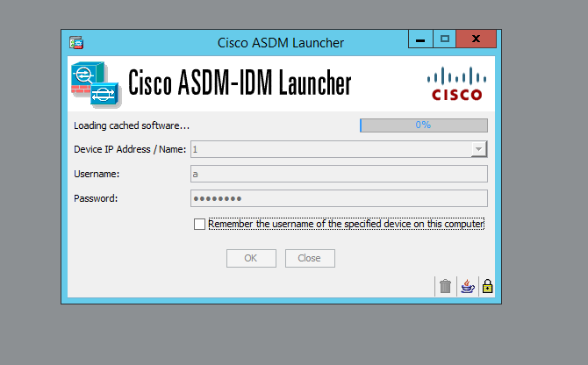Click the 0% loading progress bar
This screenshot has width=588, height=365.
point(424,125)
